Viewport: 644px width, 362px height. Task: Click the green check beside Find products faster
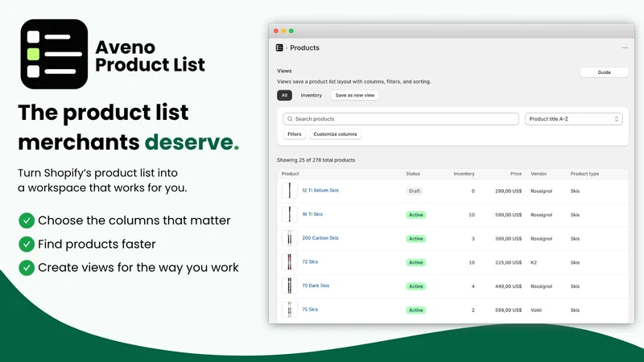coord(27,245)
